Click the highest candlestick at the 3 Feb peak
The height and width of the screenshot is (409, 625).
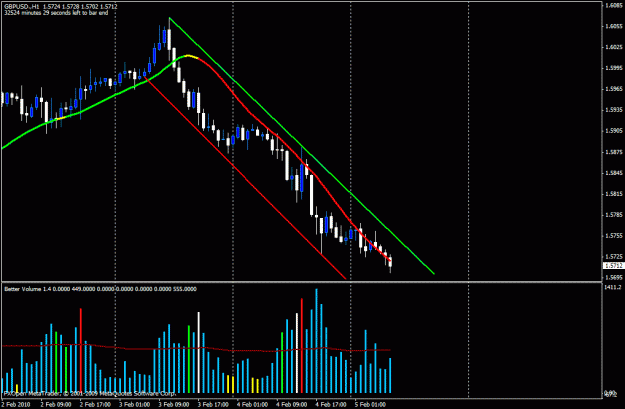169,39
